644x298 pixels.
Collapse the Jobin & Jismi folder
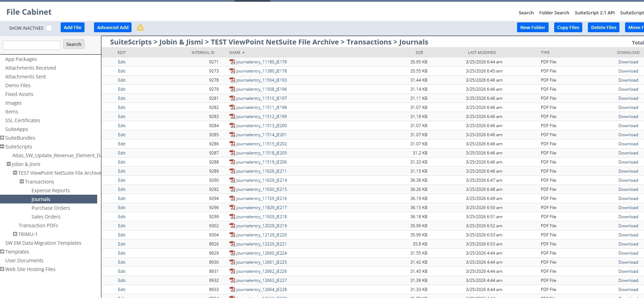pyautogui.click(x=9, y=164)
